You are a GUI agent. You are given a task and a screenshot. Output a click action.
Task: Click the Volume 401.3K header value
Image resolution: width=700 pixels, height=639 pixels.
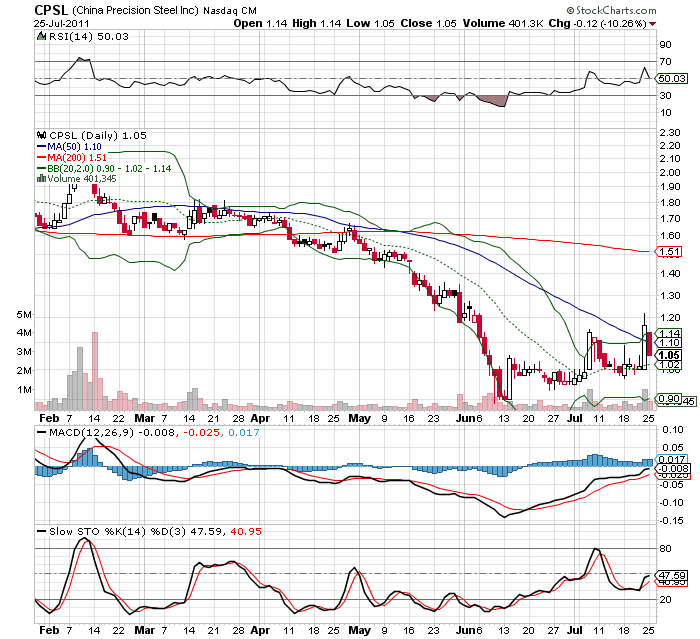503,23
